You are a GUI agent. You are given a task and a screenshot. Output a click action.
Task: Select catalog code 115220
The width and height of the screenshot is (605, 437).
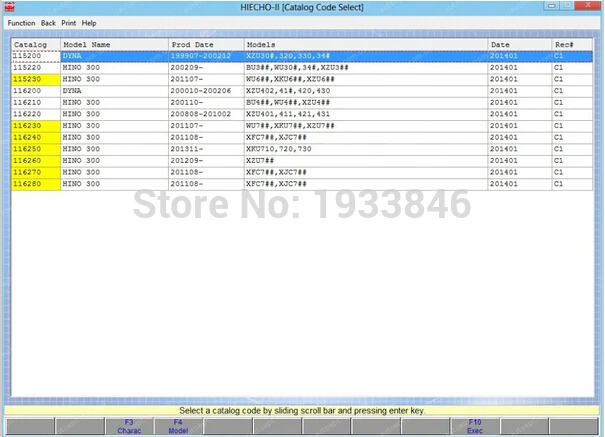click(35, 67)
